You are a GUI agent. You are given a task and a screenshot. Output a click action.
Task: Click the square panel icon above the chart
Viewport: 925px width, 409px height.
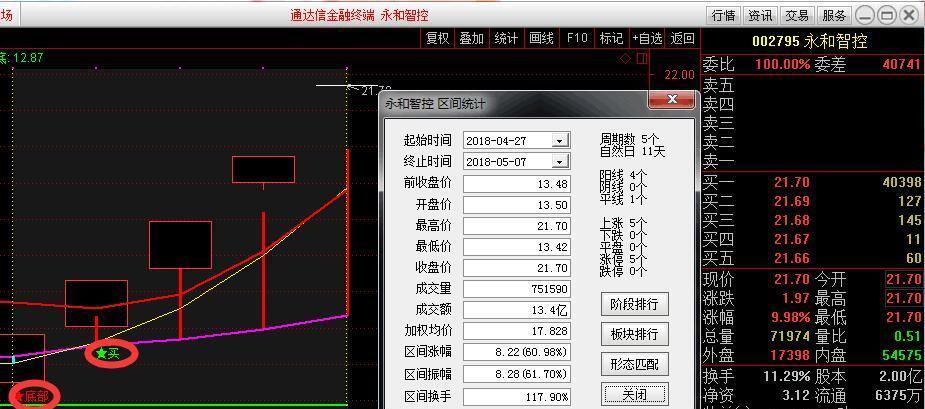coord(642,58)
